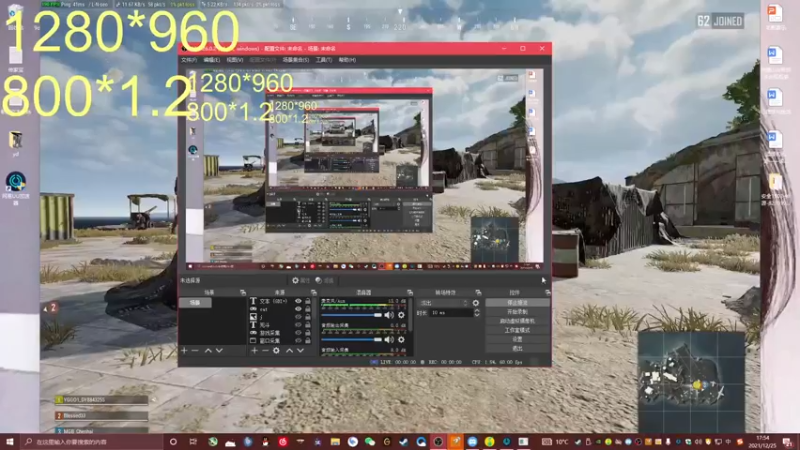Viewport: 800px width, 450px height.
Task: Toggle visibility of the image source j
Action: pyautogui.click(x=298, y=317)
